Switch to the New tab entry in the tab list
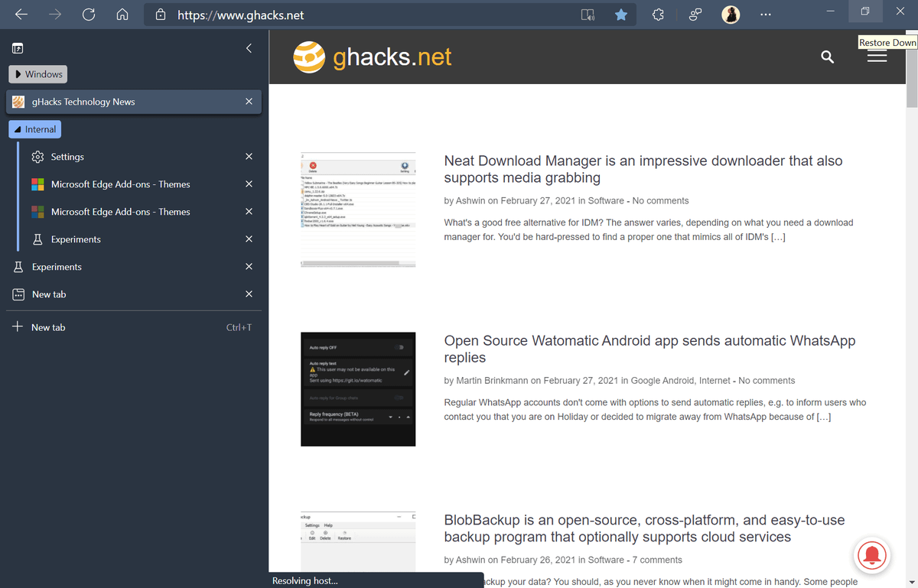 tap(134, 294)
